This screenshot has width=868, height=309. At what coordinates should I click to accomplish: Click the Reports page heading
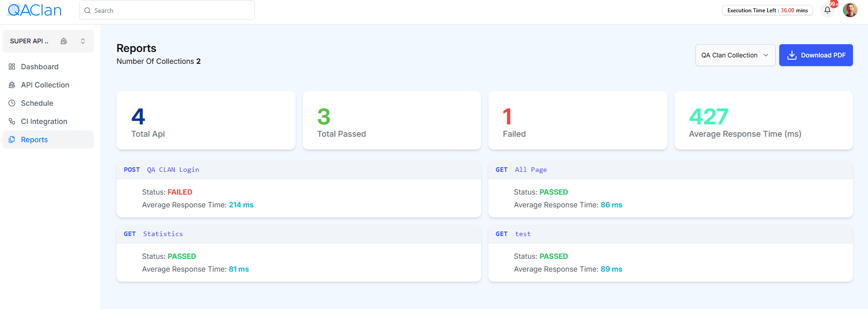[136, 48]
